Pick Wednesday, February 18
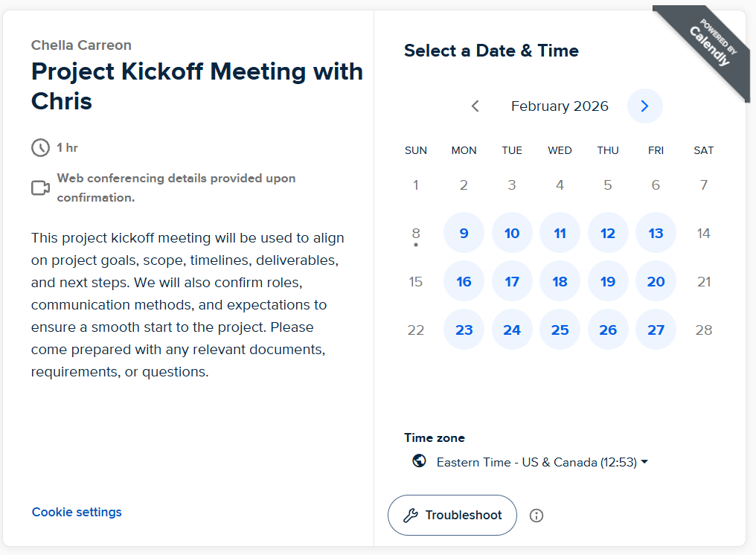Screen dimensions: 756x555 pos(560,282)
